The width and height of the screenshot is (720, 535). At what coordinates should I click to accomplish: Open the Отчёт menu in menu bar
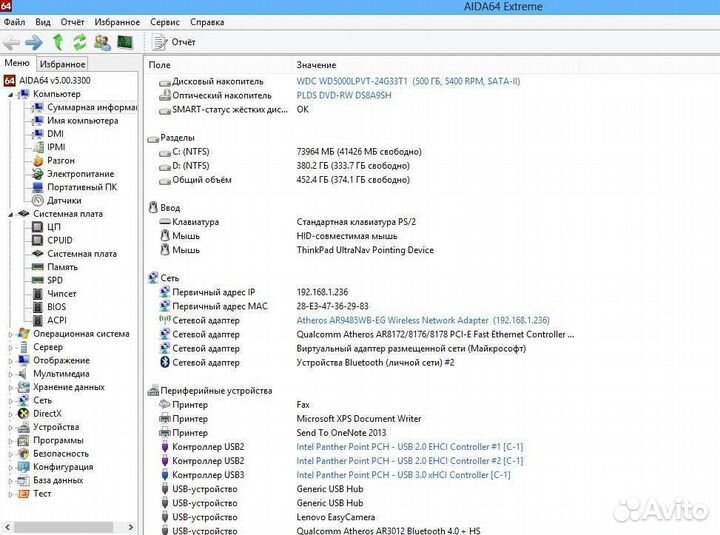[x=72, y=22]
